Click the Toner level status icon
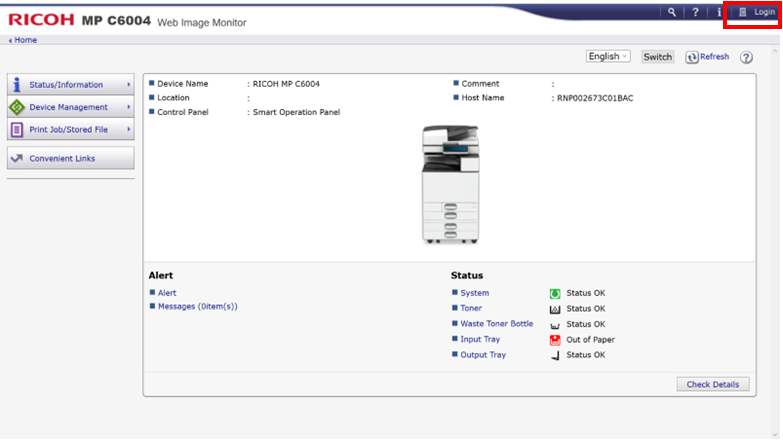This screenshot has height=440, width=783. coord(555,309)
